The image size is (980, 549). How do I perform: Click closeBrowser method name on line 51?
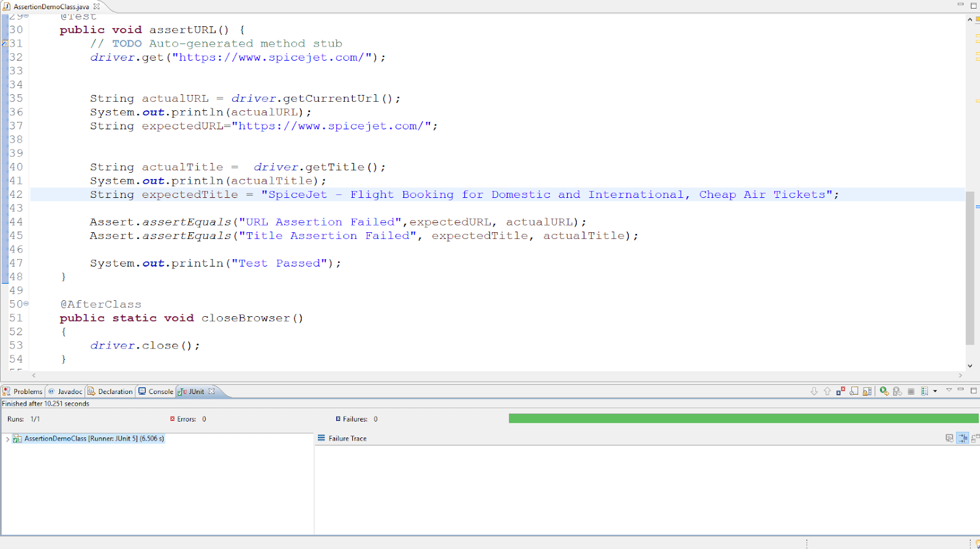246,318
